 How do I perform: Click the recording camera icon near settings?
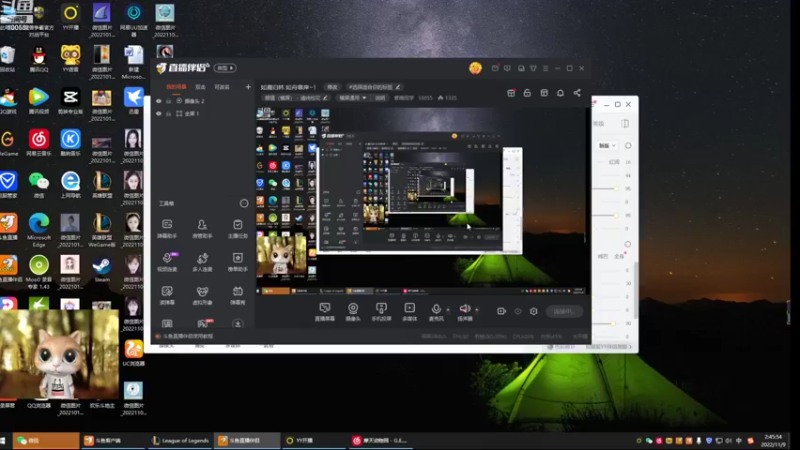point(501,311)
